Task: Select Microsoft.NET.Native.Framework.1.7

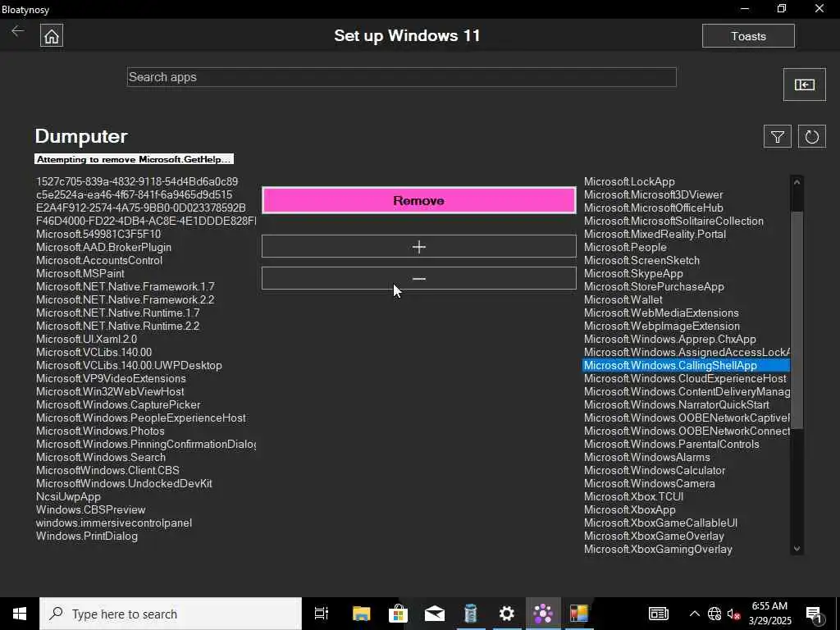Action: point(126,286)
